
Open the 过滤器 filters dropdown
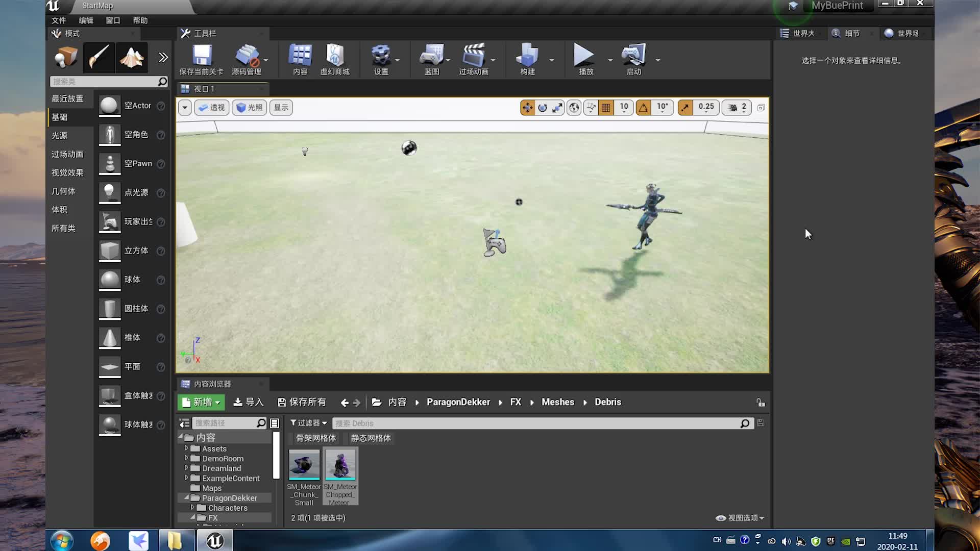[x=308, y=423]
